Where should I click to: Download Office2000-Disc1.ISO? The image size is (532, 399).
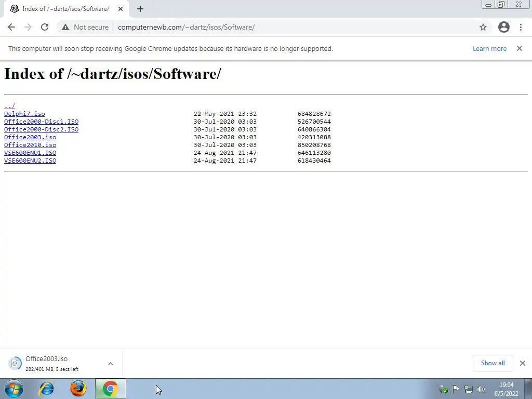(x=42, y=122)
